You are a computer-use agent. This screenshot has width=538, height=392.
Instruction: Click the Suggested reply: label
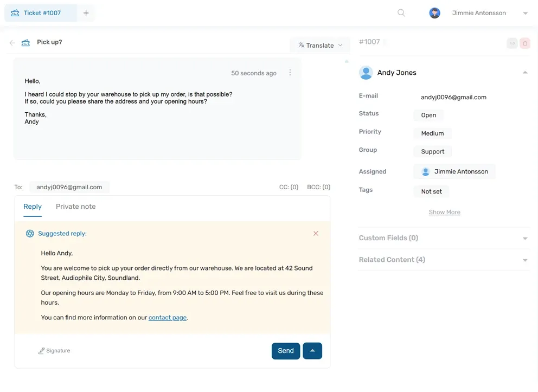[62, 234]
